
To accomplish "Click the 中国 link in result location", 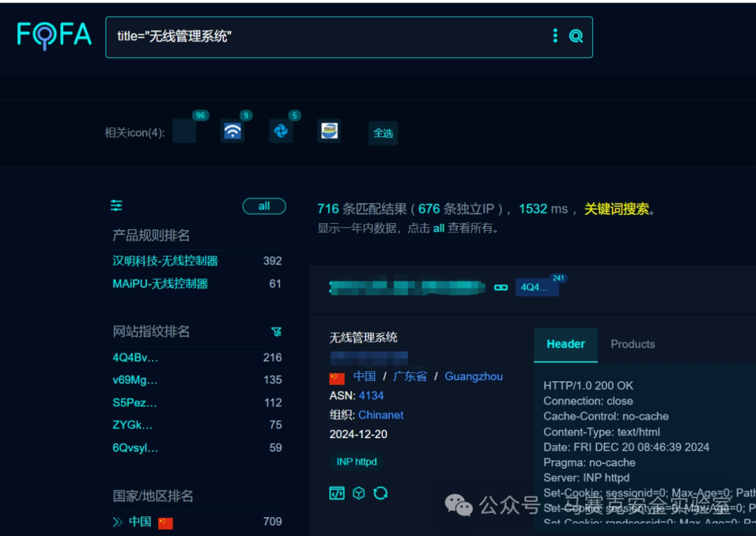I will tap(364, 376).
